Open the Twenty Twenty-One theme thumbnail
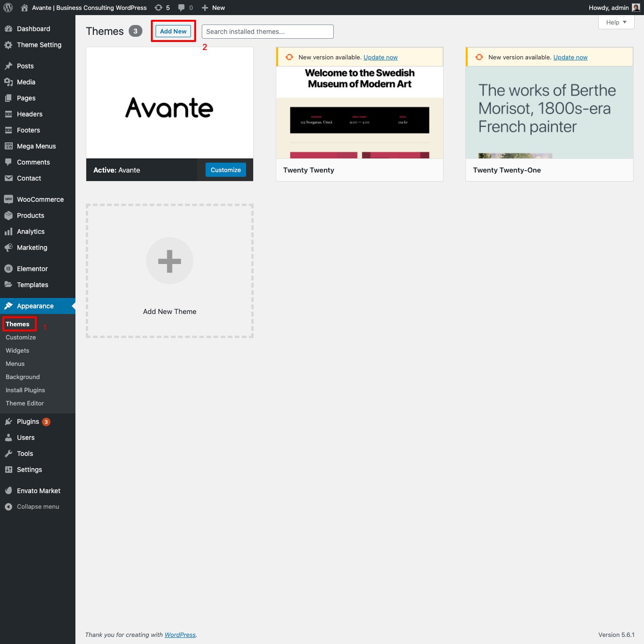The width and height of the screenshot is (644, 644). [x=549, y=113]
